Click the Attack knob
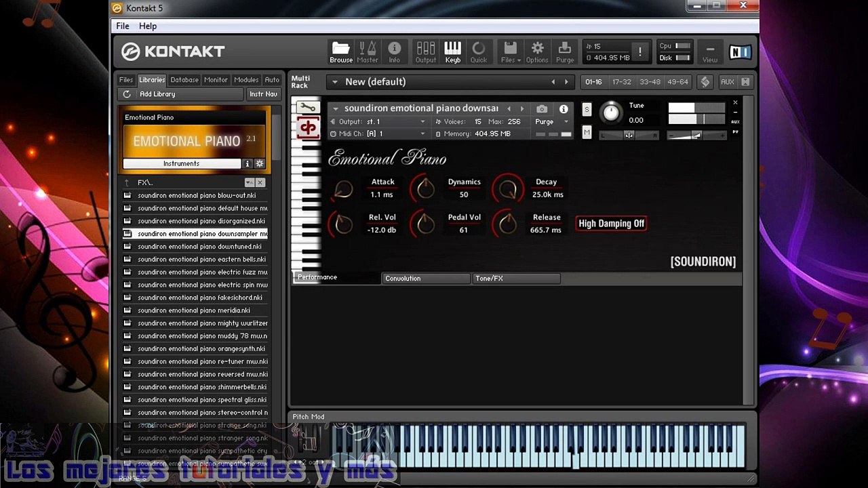This screenshot has width=868, height=488. point(343,190)
